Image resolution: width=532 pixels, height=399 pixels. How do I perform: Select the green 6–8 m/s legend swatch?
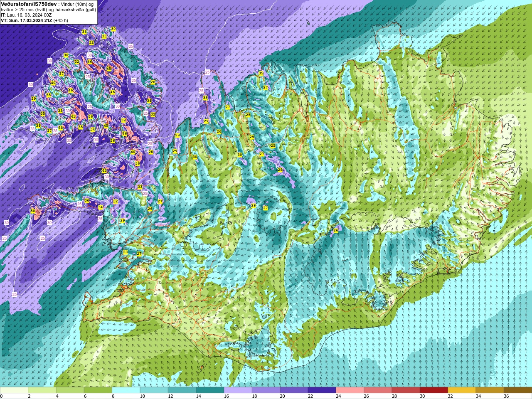coord(98,390)
